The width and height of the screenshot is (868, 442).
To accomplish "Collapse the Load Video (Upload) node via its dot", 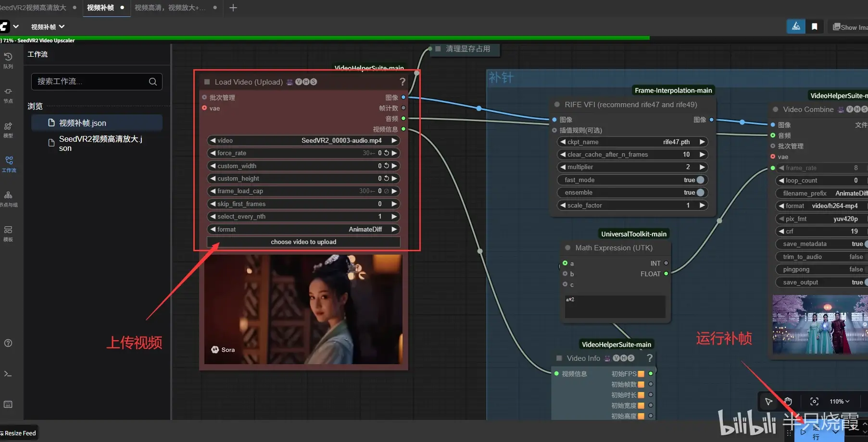I will click(207, 82).
